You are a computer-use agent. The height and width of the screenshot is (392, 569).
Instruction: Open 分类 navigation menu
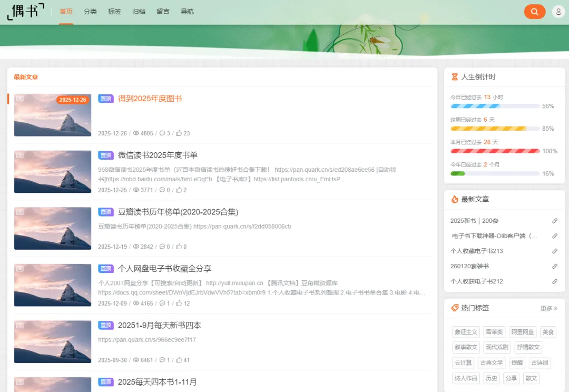coord(91,12)
